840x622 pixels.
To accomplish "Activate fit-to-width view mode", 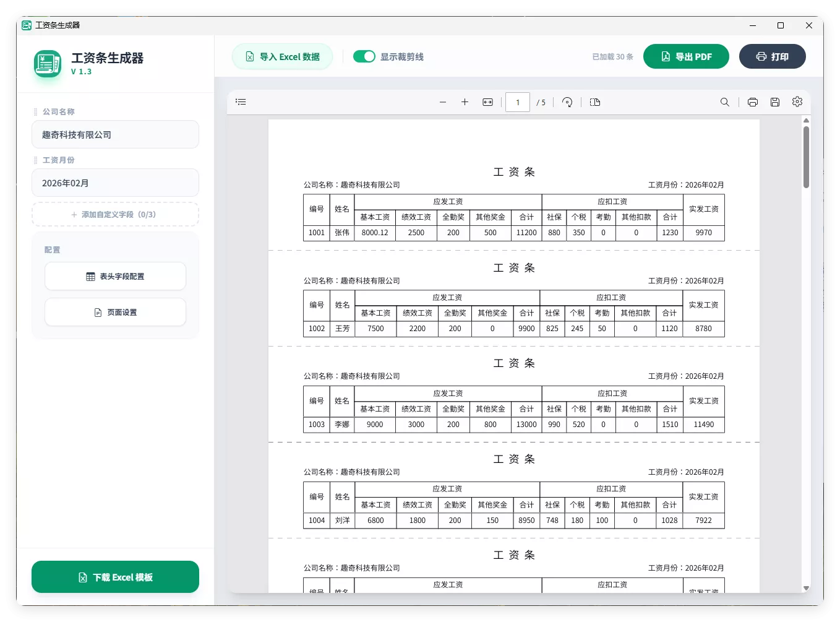I will (x=487, y=102).
